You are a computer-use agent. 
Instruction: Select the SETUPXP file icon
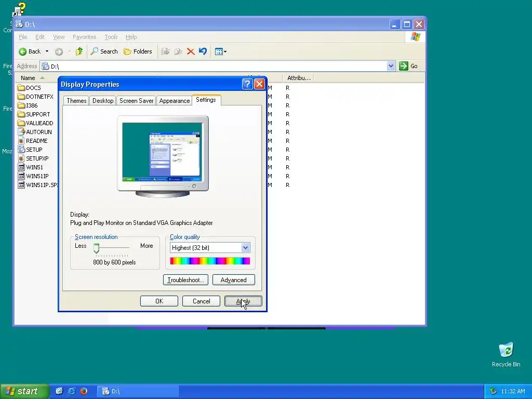coord(21,158)
